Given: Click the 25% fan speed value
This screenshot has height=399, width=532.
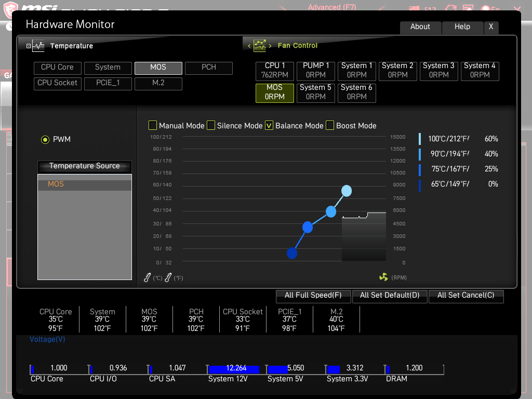Looking at the screenshot, I should click(491, 169).
